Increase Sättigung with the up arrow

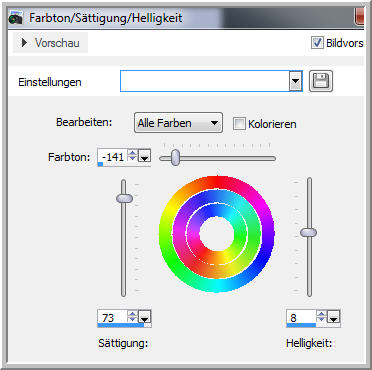[133, 314]
